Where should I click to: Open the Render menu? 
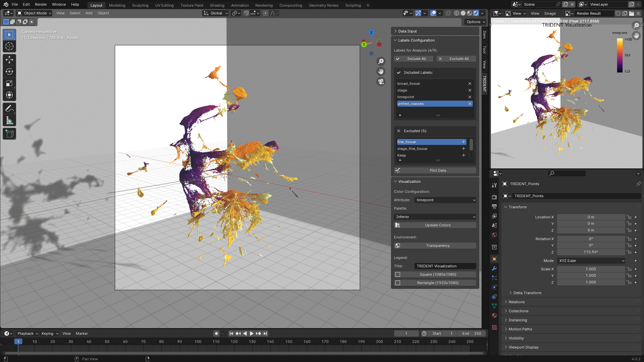click(41, 4)
